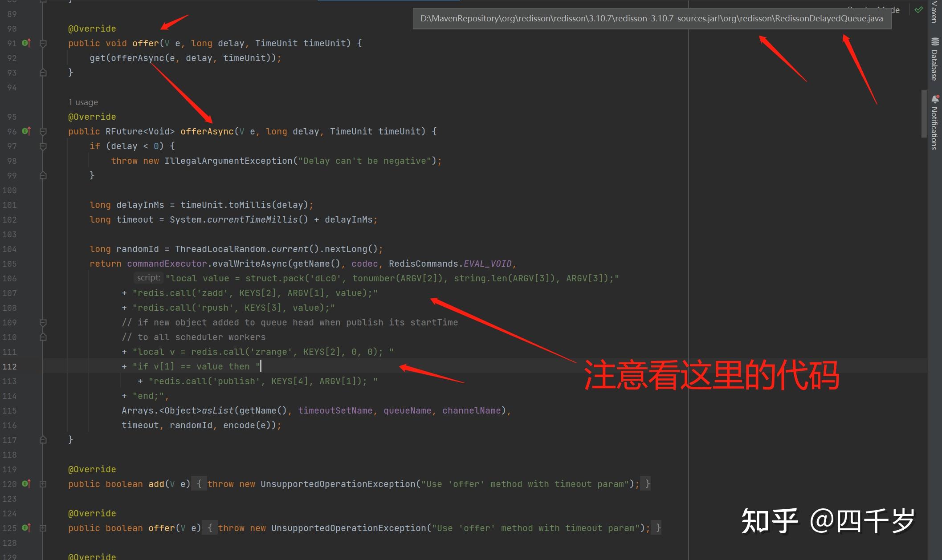Image resolution: width=942 pixels, height=560 pixels.
Task: Open the Database tool window icon
Action: pos(934,42)
